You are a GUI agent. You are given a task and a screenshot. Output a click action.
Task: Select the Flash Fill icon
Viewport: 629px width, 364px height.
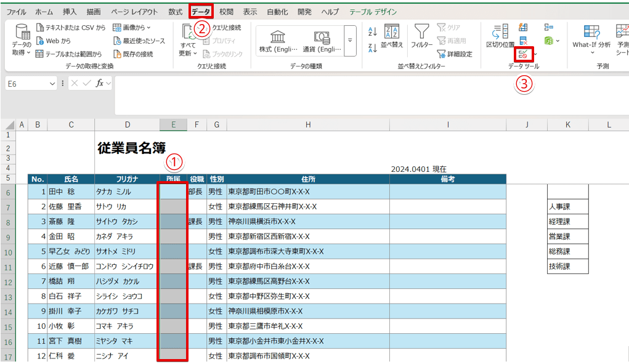(x=524, y=28)
